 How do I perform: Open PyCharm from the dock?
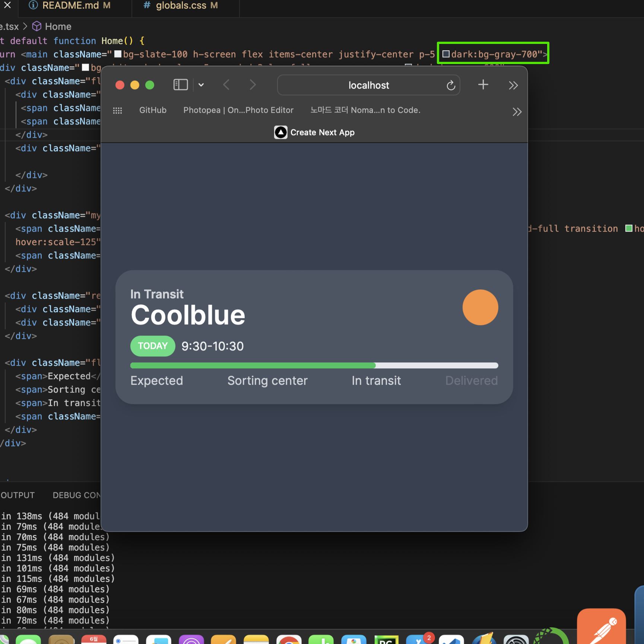pyautogui.click(x=386, y=640)
